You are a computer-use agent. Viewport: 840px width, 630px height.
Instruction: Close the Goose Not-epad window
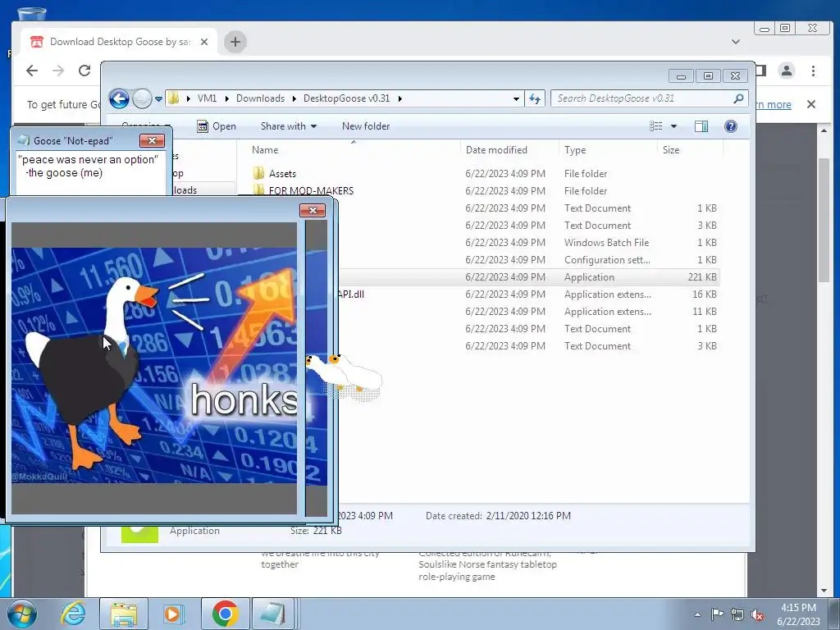pyautogui.click(x=152, y=140)
